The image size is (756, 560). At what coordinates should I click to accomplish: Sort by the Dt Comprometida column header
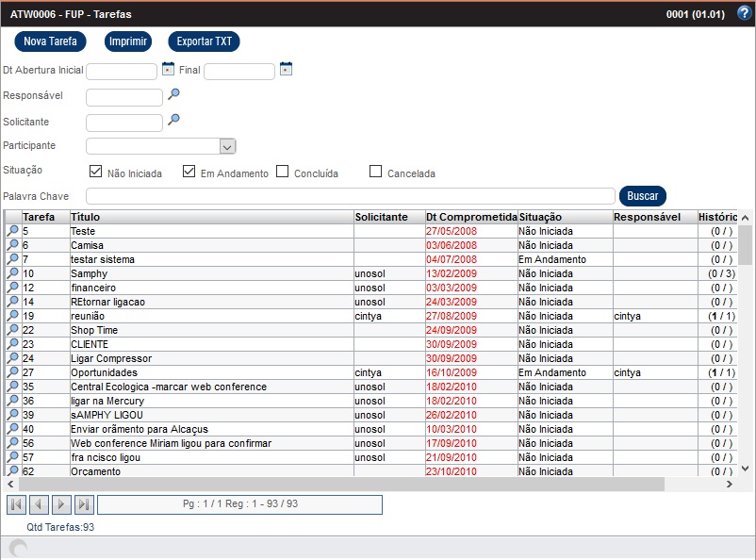pos(471,217)
